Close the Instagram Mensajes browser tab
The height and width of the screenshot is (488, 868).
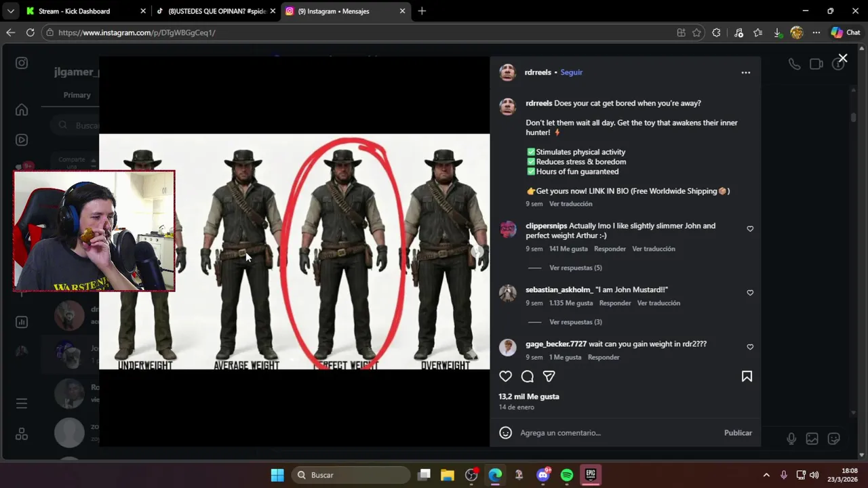402,12
